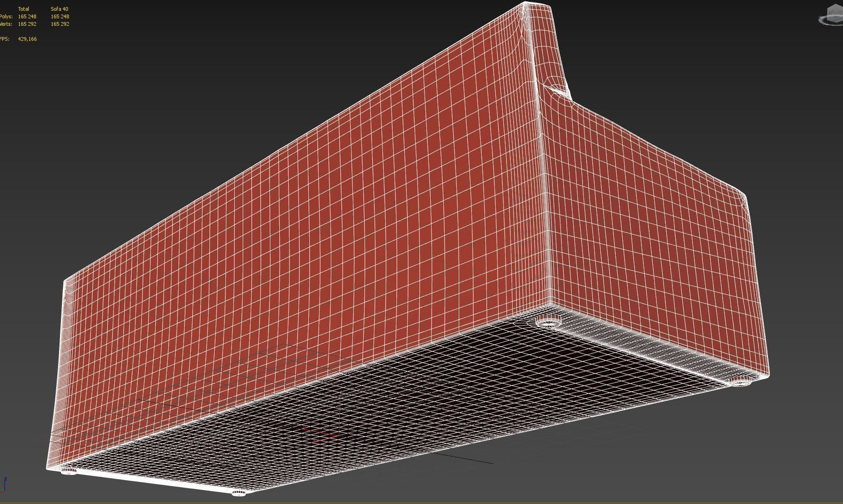Click the "Total" statistics column header
The height and width of the screenshot is (504, 843).
click(23, 9)
